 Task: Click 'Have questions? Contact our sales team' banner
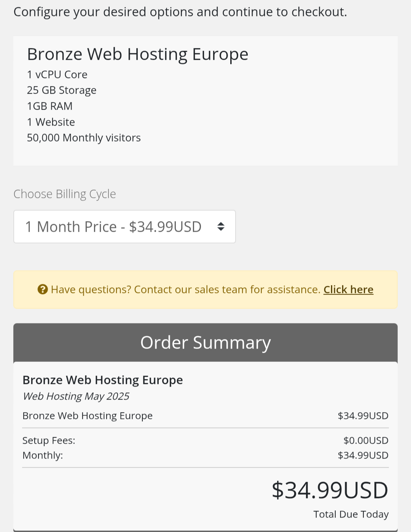pyautogui.click(x=205, y=290)
